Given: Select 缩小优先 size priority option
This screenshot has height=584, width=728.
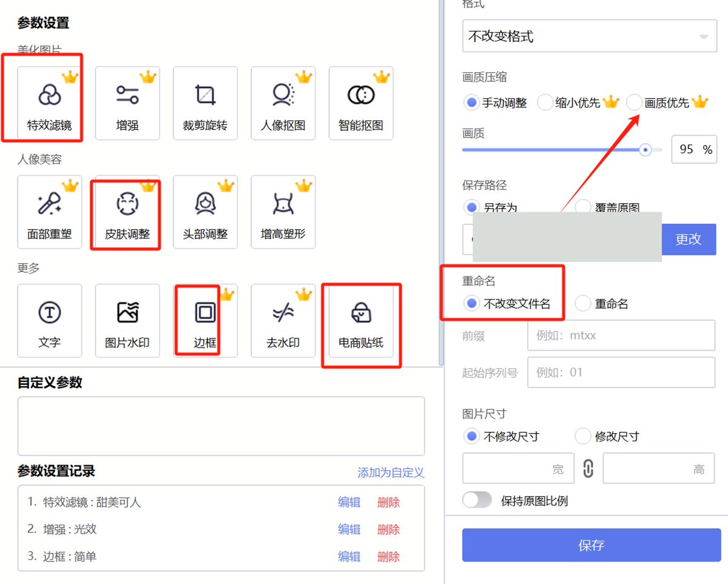Looking at the screenshot, I should 545,102.
